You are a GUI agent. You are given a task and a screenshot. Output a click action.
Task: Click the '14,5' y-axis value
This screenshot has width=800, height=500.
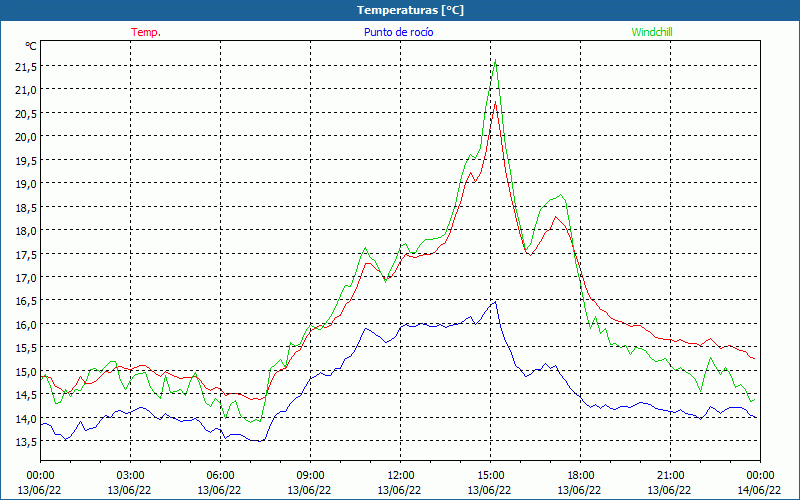26,395
